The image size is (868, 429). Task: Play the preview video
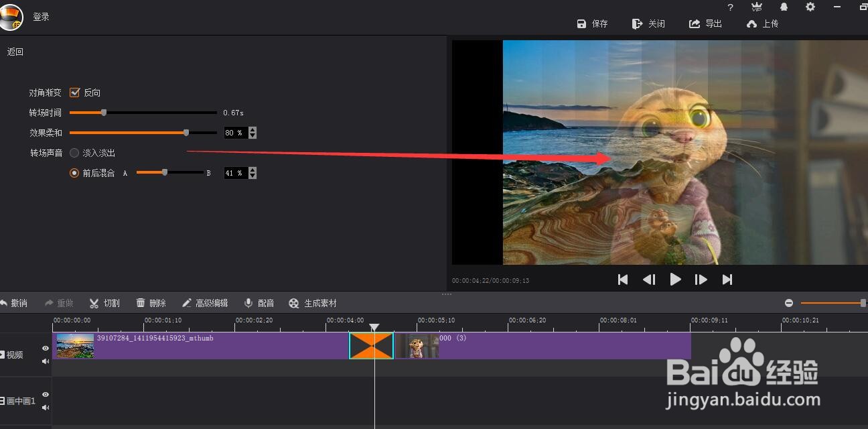click(x=675, y=280)
